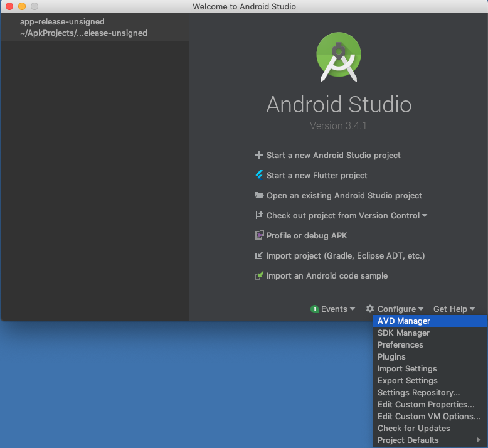The image size is (488, 448).
Task: Click the plus icon beside Start a new Android Studio project
Action: point(258,155)
